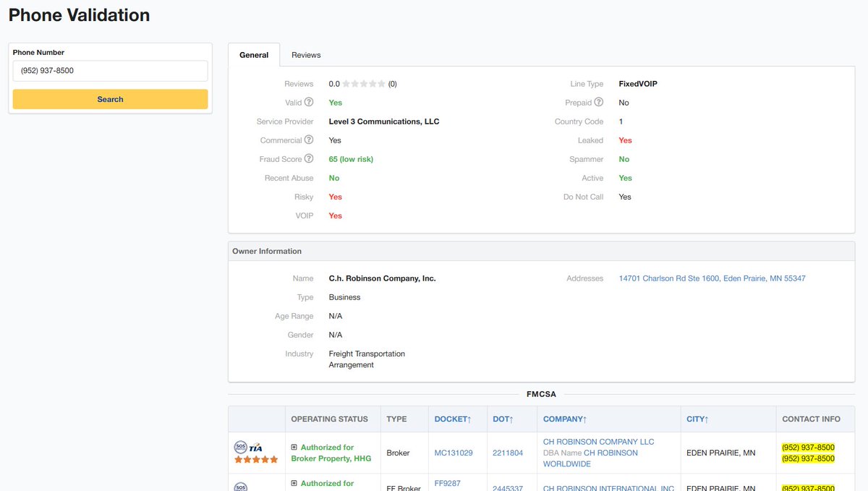868x491 pixels.
Task: Click the Freight Transportation Arrangement industry text
Action: pyautogui.click(x=367, y=359)
